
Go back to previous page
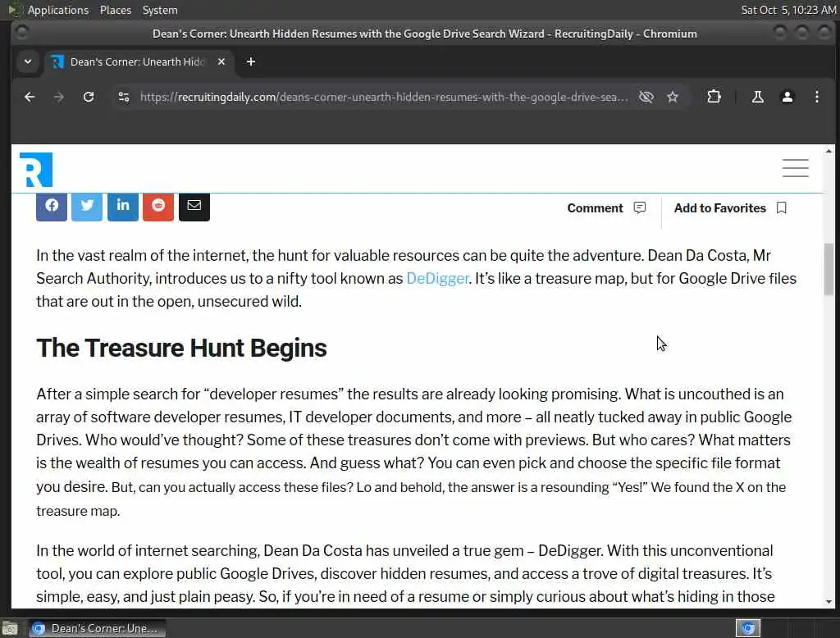click(x=30, y=97)
